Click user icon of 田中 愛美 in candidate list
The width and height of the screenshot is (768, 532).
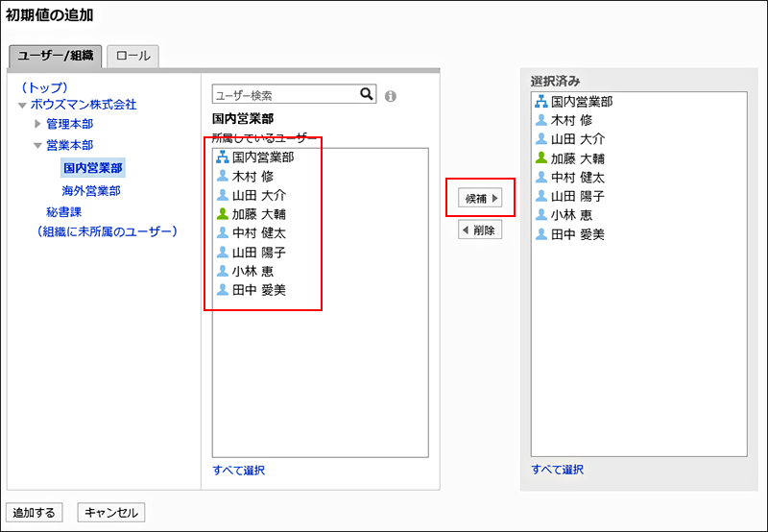tap(223, 290)
